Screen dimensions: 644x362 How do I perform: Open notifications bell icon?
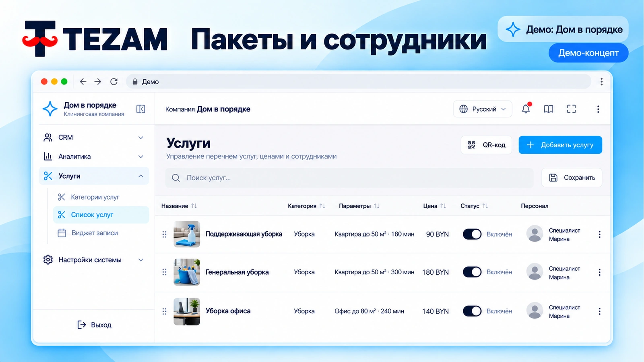[526, 109]
